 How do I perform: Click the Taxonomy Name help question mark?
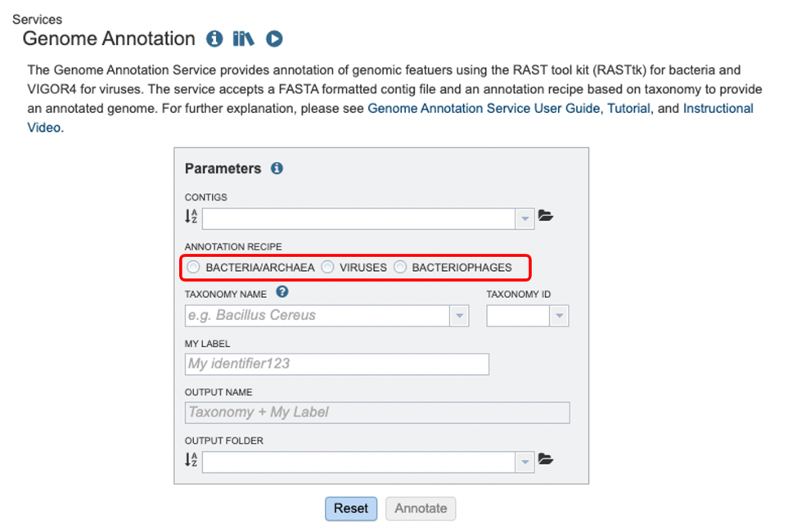[282, 293]
